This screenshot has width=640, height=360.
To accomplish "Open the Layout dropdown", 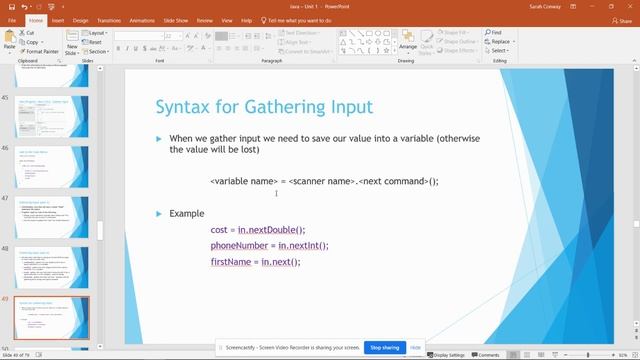I will pyautogui.click(x=95, y=33).
